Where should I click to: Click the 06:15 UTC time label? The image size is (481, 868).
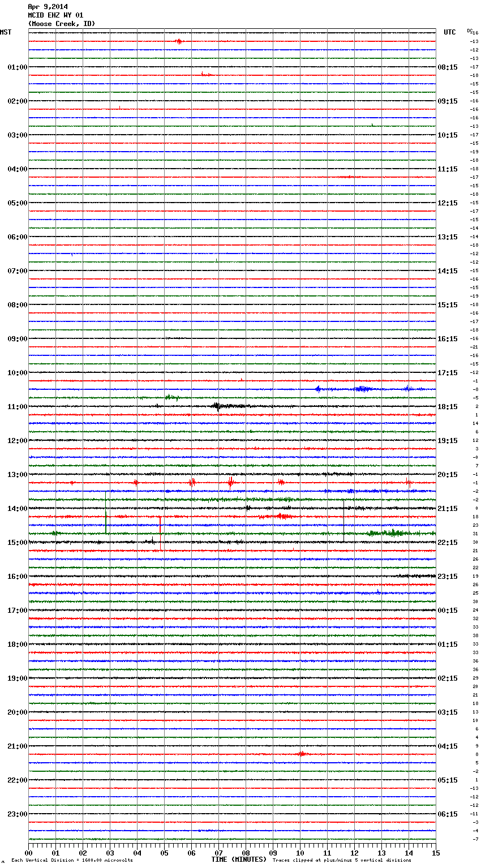(x=448, y=814)
